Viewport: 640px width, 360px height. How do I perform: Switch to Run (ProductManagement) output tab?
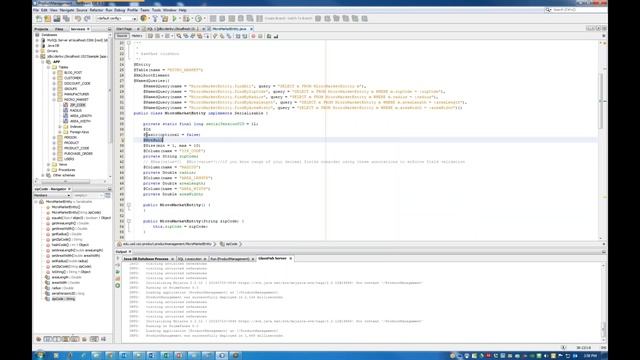[x=232, y=259]
